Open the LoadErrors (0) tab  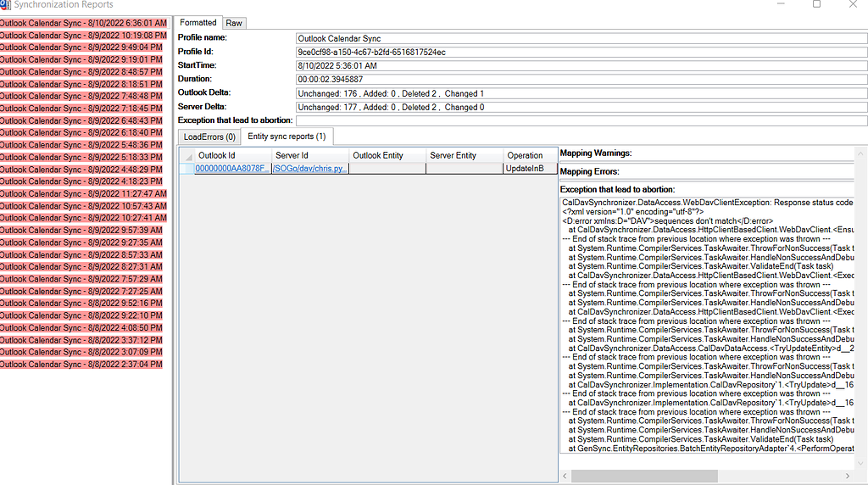click(x=208, y=137)
